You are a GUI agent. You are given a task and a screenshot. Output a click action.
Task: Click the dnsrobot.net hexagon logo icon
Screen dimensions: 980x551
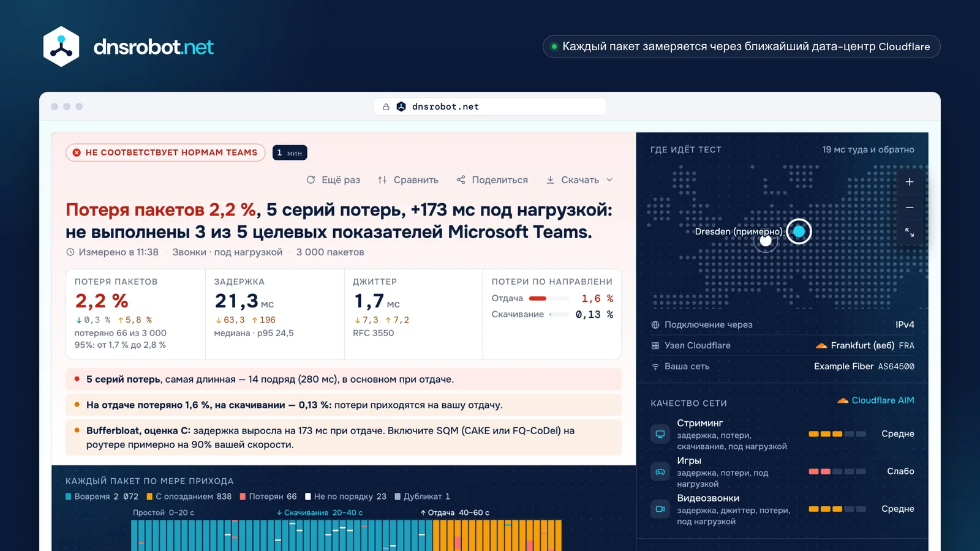click(61, 47)
